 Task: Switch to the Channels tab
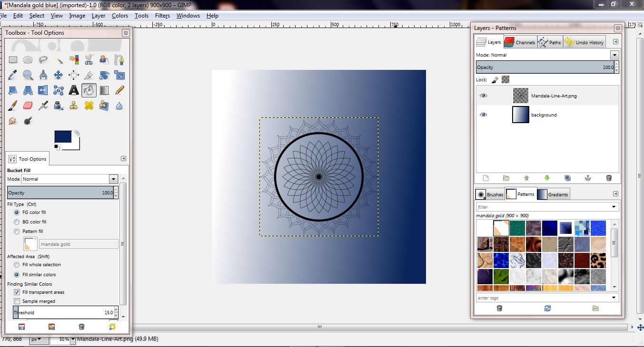[521, 42]
